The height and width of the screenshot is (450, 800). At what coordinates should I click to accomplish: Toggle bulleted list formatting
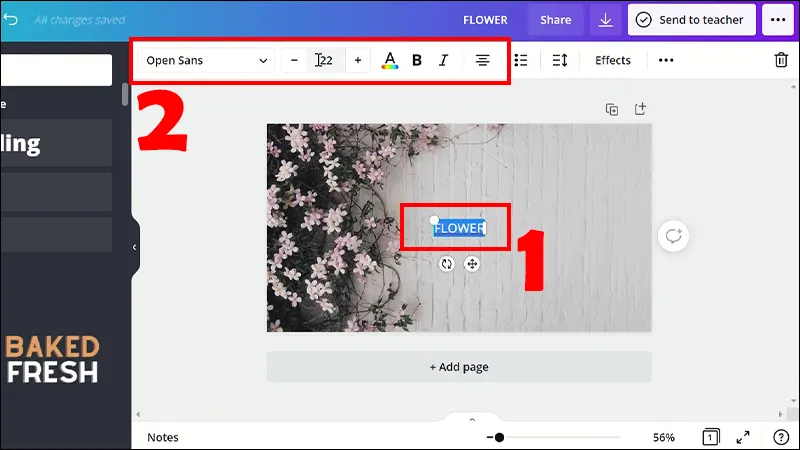[520, 60]
